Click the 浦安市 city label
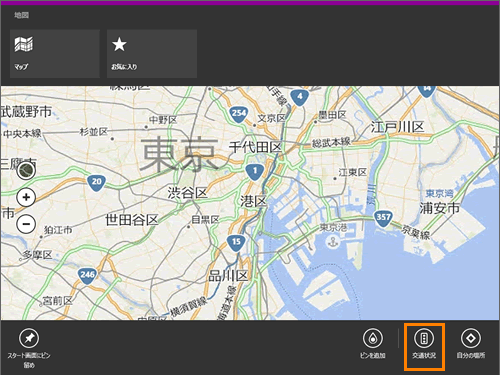Image resolution: width=500 pixels, height=375 pixels. (x=439, y=208)
